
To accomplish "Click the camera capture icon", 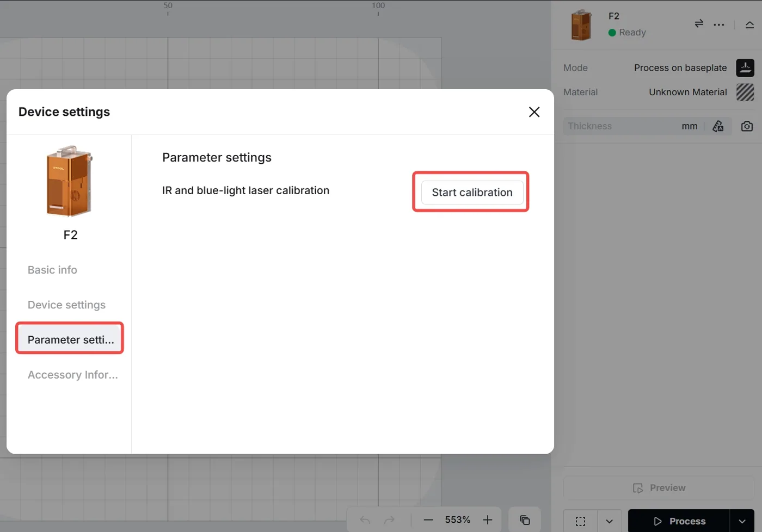I will (747, 126).
